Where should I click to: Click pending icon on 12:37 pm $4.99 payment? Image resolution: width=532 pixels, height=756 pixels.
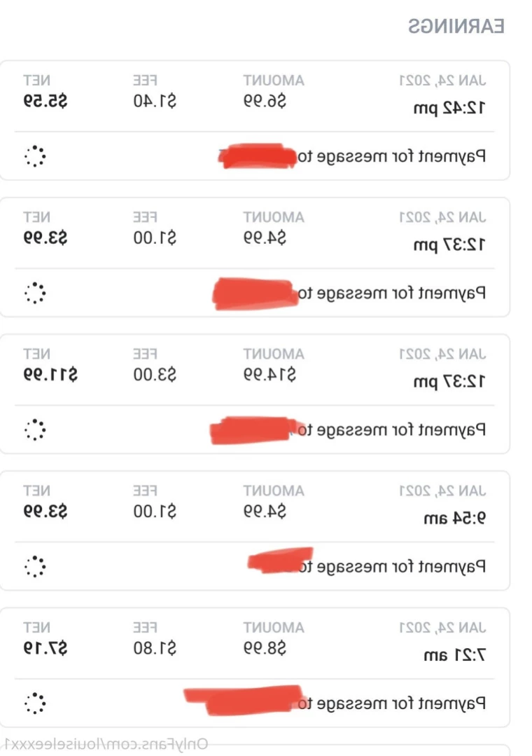click(35, 293)
